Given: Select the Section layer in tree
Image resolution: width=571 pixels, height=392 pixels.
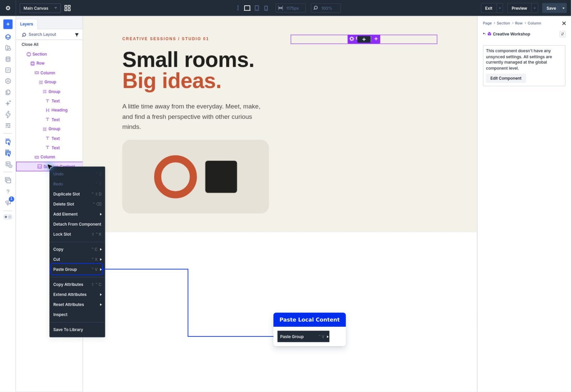Looking at the screenshot, I should tap(39, 54).
